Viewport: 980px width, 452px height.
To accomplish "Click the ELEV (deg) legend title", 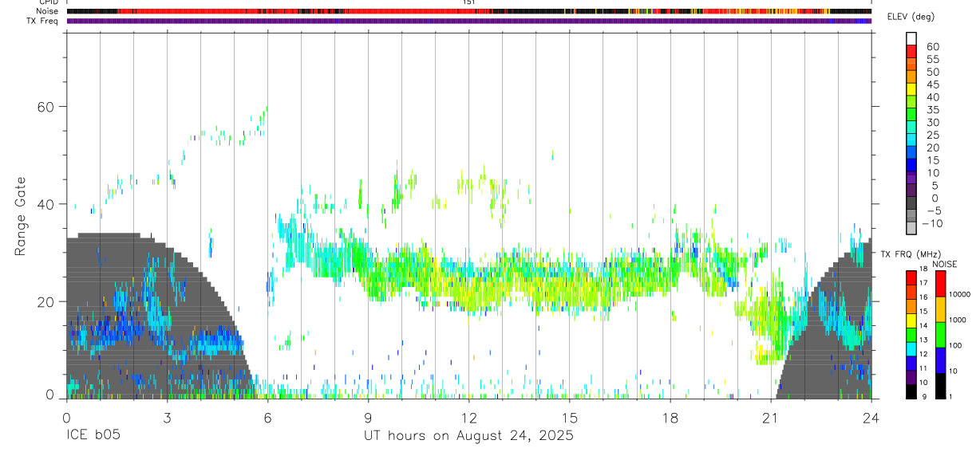I will point(911,18).
